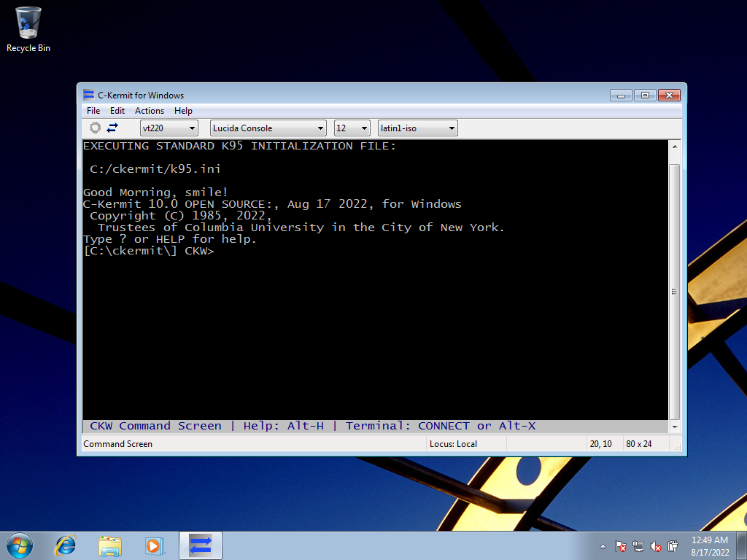The width and height of the screenshot is (747, 560).
Task: Open the latin1-iso character set dropdown
Action: pyautogui.click(x=418, y=128)
